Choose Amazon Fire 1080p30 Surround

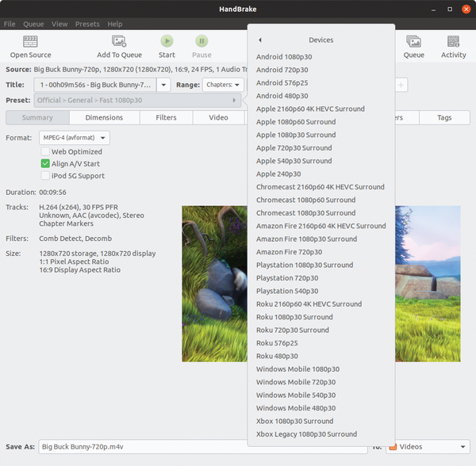point(321,239)
